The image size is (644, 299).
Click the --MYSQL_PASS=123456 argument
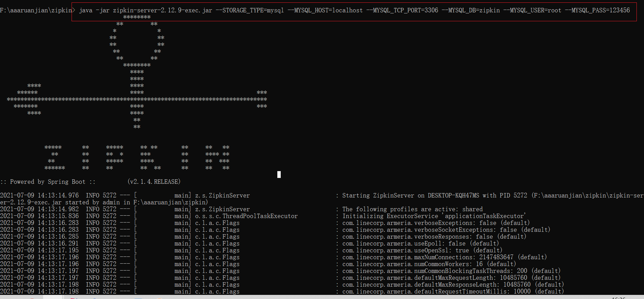click(597, 10)
